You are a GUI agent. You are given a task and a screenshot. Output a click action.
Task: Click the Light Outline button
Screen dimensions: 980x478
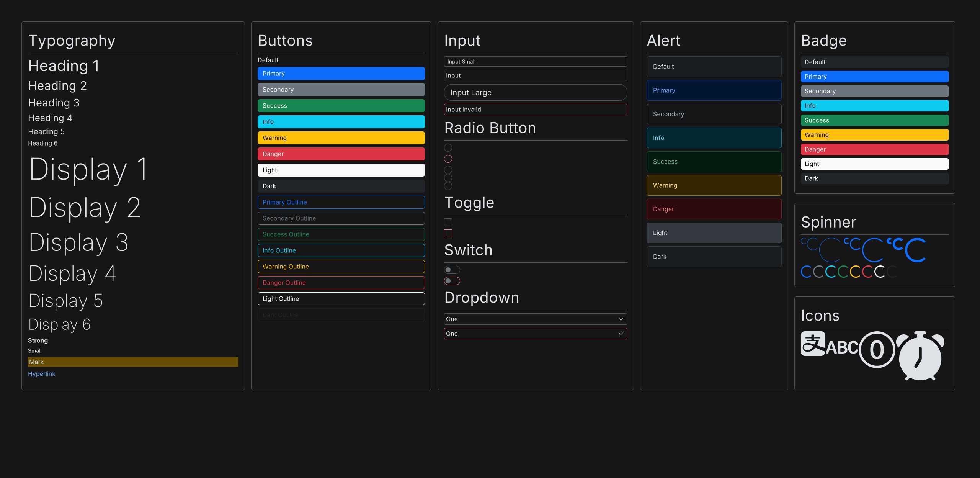point(341,299)
